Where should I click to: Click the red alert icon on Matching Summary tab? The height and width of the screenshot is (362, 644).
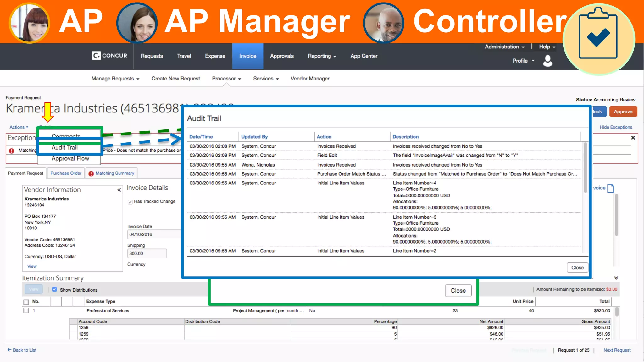point(91,173)
